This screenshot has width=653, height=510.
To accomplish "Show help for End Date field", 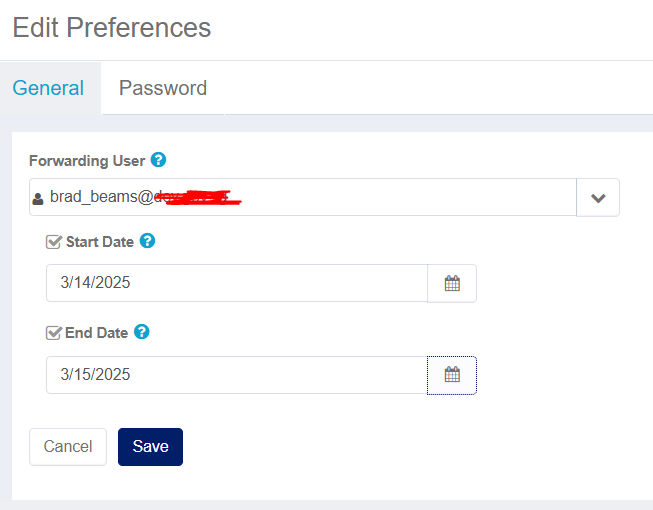I will [142, 332].
